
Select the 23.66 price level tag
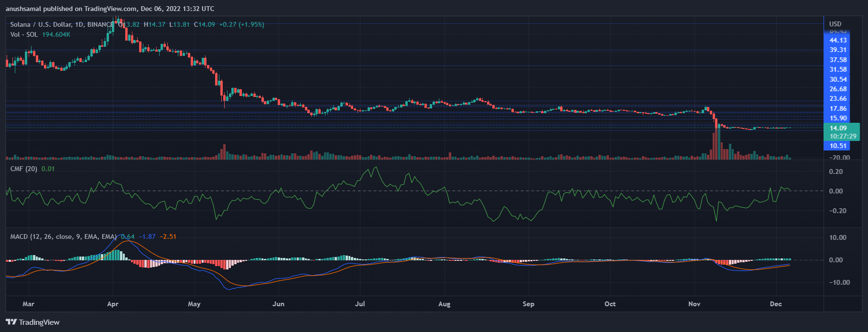click(838, 99)
